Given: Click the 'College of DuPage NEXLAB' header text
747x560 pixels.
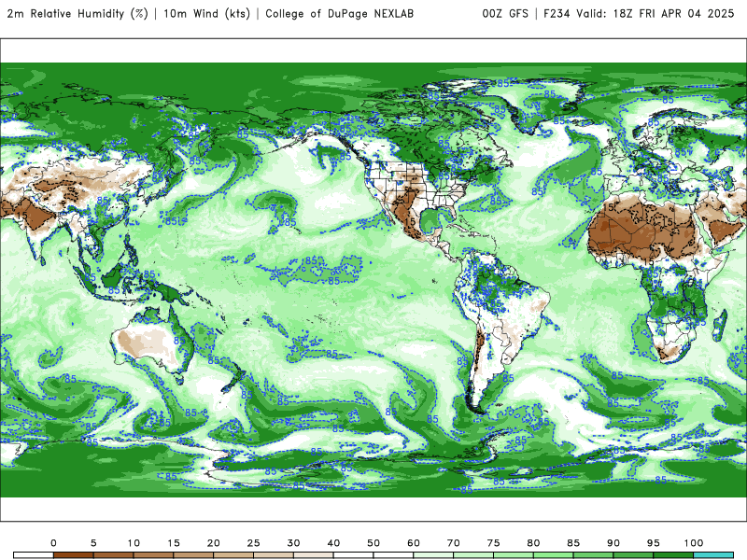Looking at the screenshot, I should 339,14.
